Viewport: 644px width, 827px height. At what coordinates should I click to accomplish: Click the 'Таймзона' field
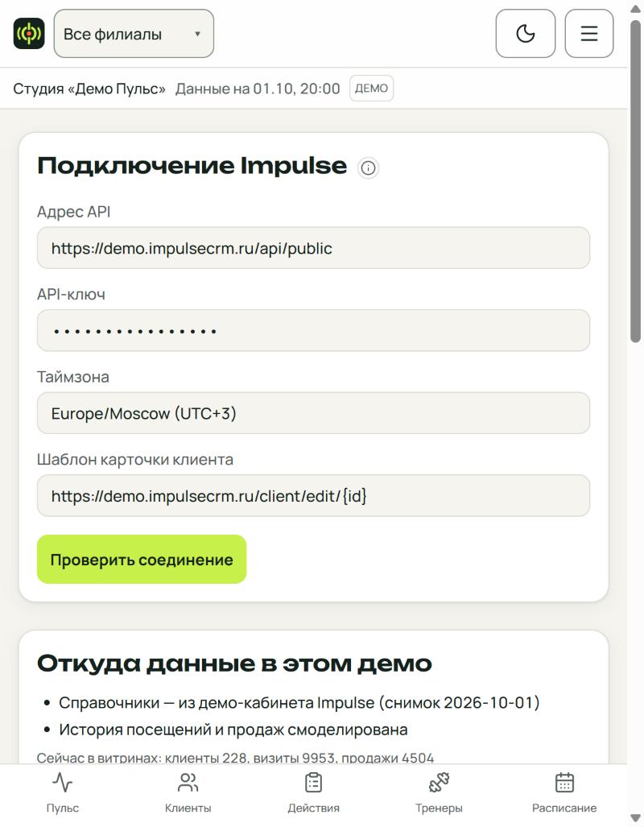313,413
